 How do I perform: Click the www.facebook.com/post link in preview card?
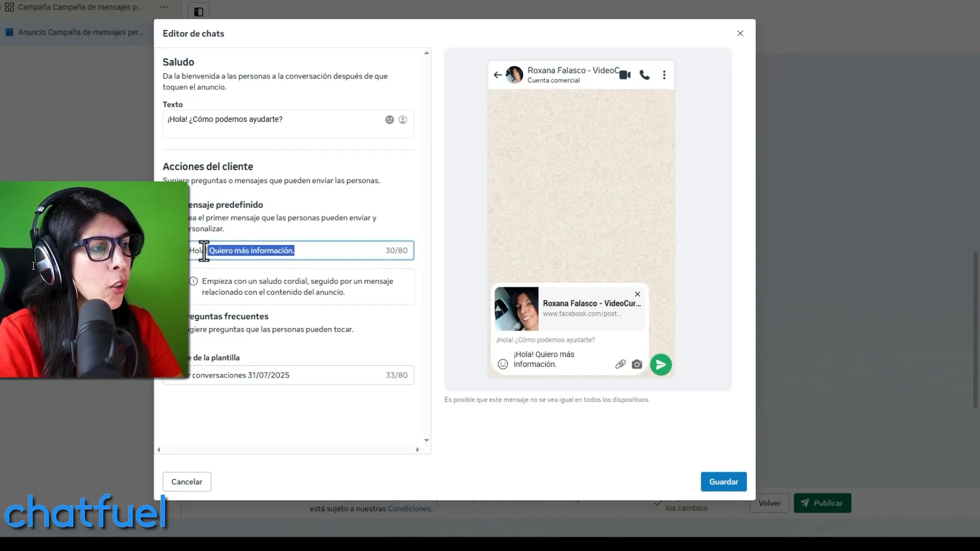[582, 314]
